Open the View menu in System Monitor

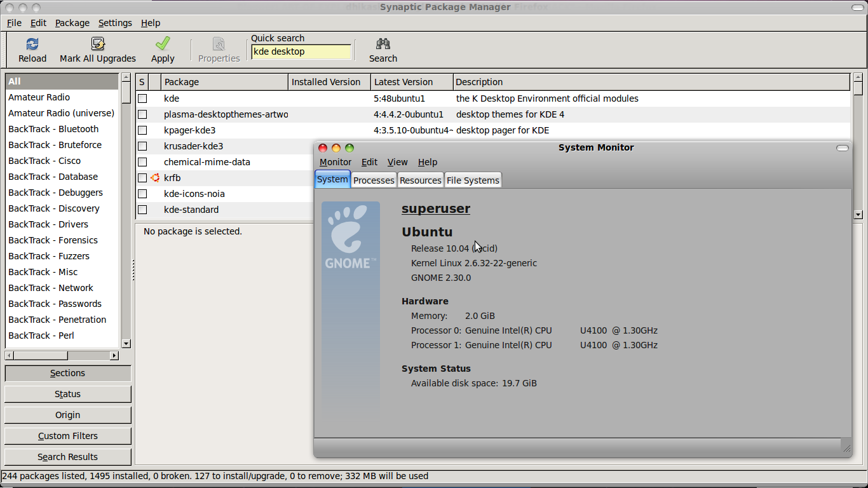coord(398,162)
